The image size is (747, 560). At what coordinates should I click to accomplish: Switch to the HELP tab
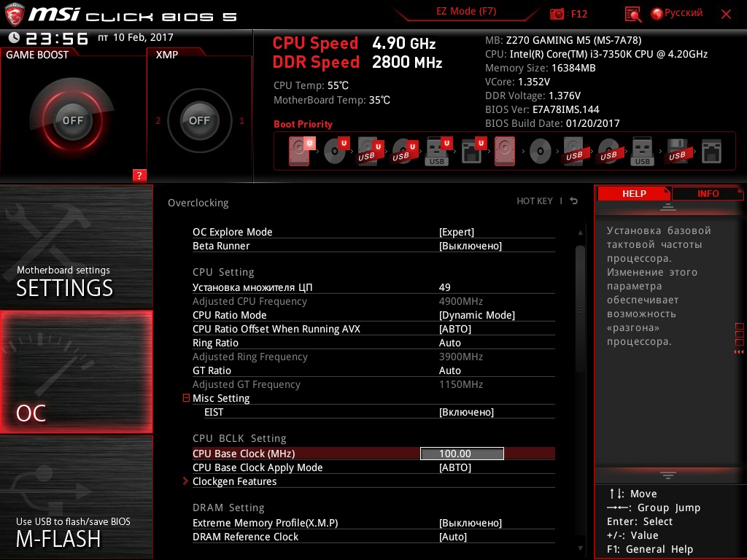(x=634, y=193)
